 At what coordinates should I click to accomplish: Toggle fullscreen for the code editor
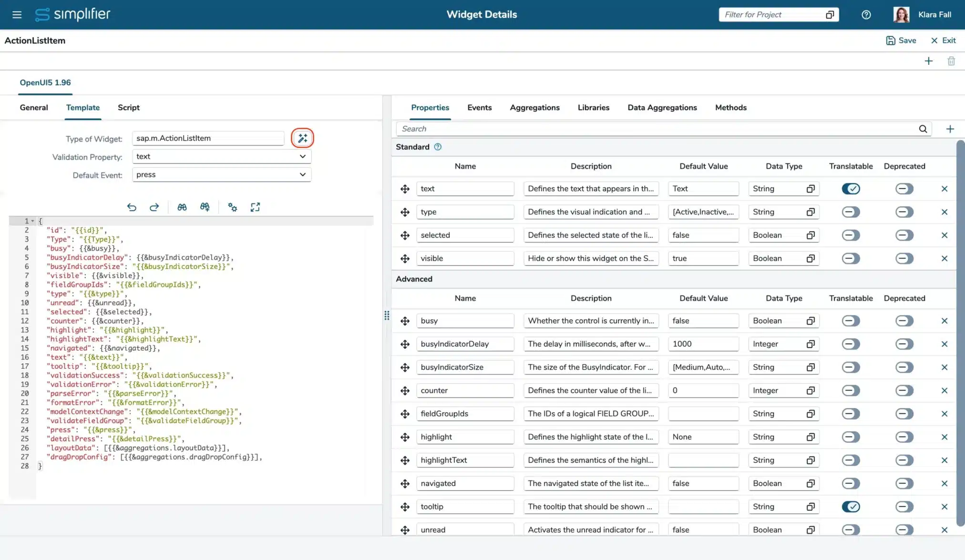click(x=255, y=207)
